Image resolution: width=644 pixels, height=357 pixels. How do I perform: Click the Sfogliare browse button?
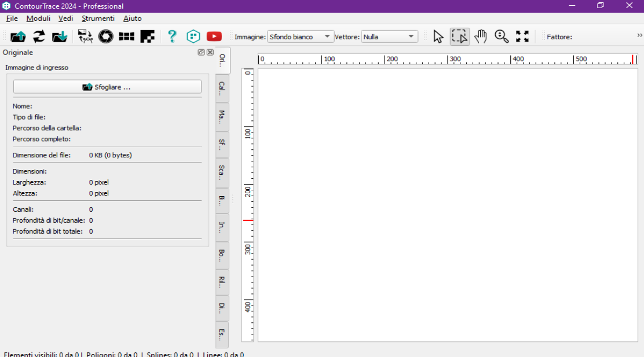tap(107, 87)
